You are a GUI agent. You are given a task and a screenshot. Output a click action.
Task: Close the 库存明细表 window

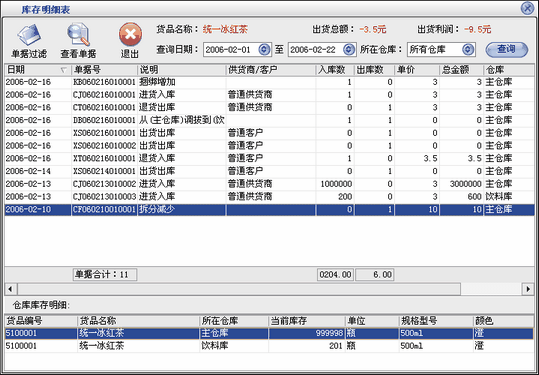[527, 8]
